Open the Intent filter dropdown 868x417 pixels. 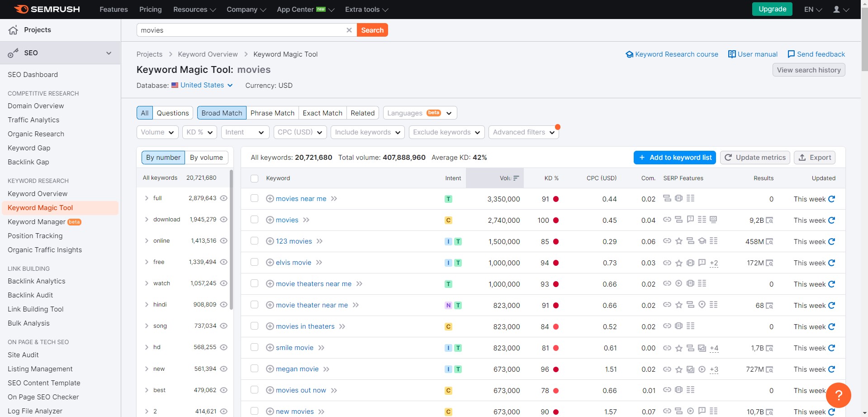coord(245,132)
